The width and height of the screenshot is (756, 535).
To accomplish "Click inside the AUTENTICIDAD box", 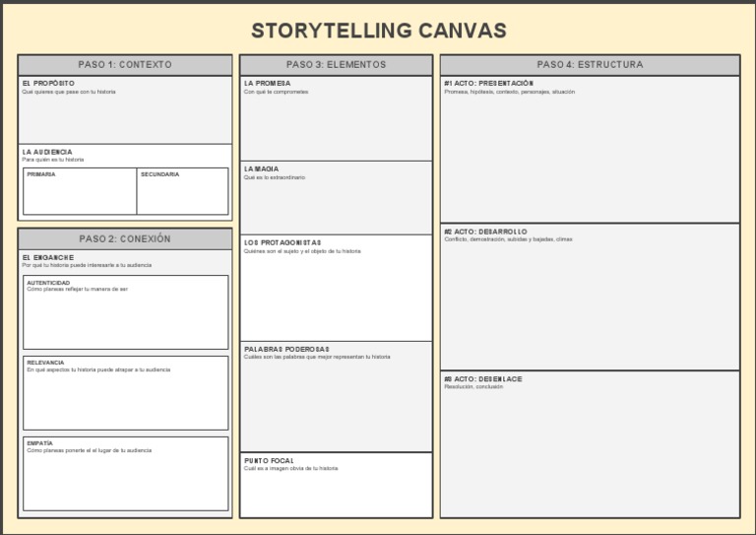I will tap(125, 315).
